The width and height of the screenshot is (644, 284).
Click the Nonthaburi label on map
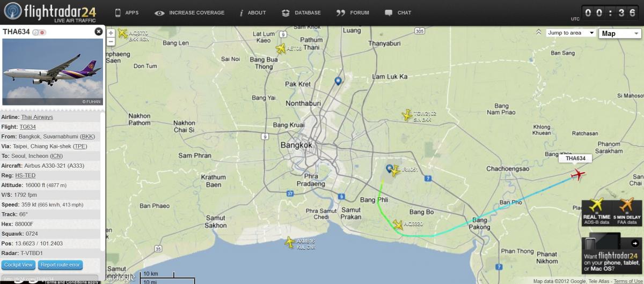click(x=303, y=103)
